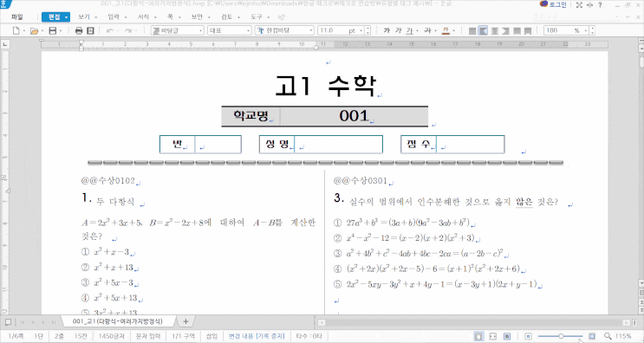Toggle single page view mode in status bar
This screenshot has width=644, height=343.
[x=478, y=336]
